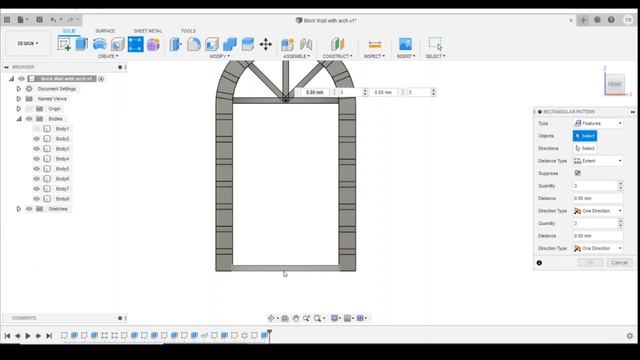The width and height of the screenshot is (640, 360).
Task: Expand the Document Settings node
Action: pyautogui.click(x=18, y=89)
